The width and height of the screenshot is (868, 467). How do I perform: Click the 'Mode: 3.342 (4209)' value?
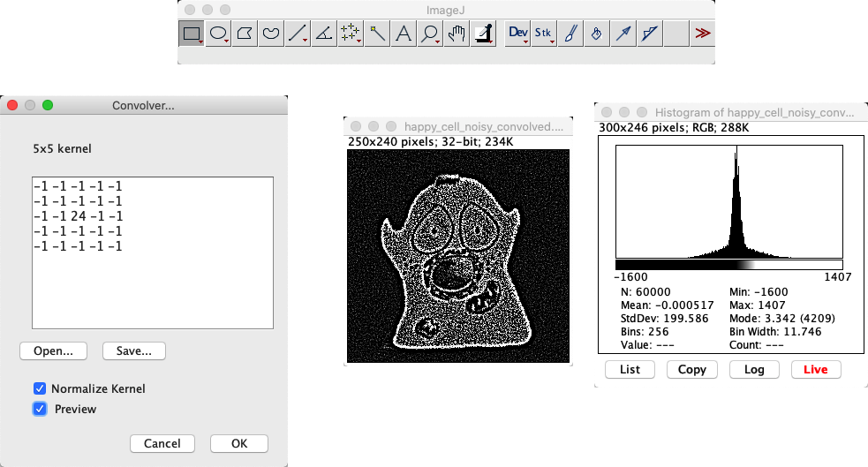click(782, 319)
